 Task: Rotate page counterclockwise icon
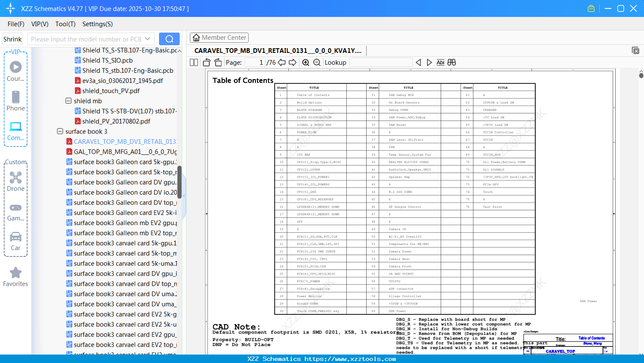tap(207, 62)
